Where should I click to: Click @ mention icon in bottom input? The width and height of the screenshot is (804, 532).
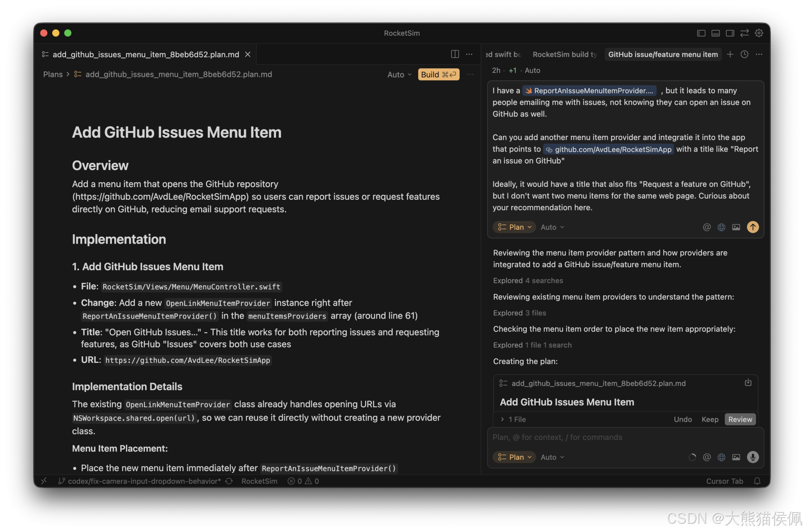(x=707, y=457)
